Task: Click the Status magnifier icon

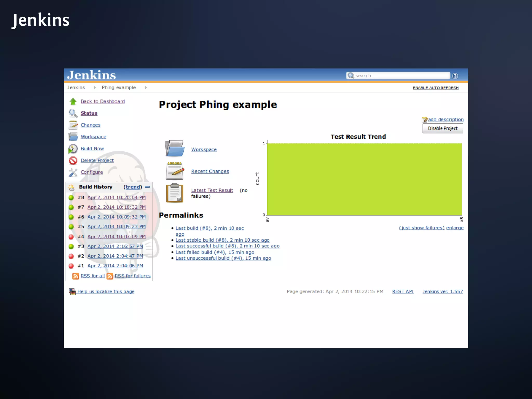Action: point(73,113)
